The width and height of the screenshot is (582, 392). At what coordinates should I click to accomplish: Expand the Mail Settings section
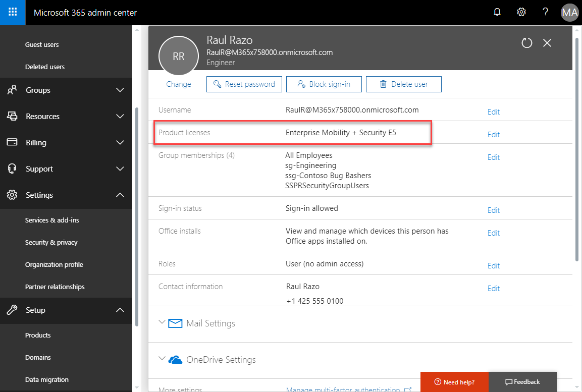point(210,323)
